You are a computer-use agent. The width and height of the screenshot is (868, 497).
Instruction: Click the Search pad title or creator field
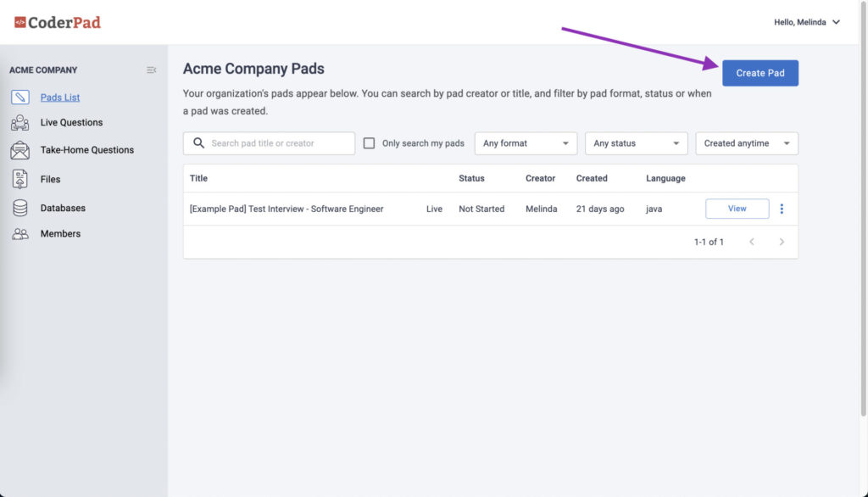pyautogui.click(x=269, y=143)
